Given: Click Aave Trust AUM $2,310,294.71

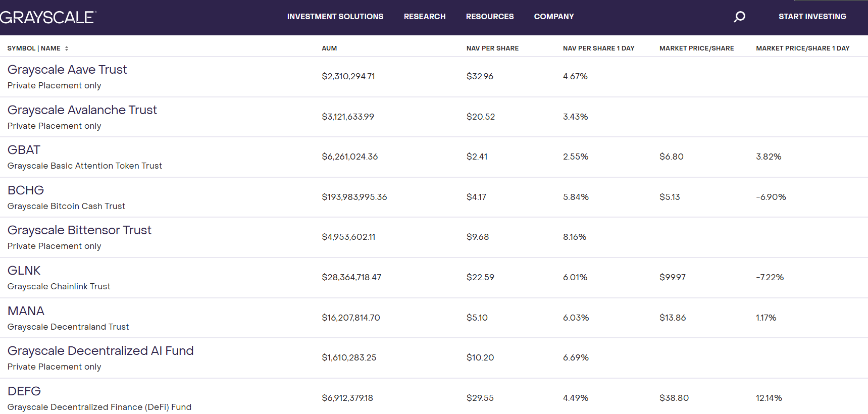Looking at the screenshot, I should 348,76.
